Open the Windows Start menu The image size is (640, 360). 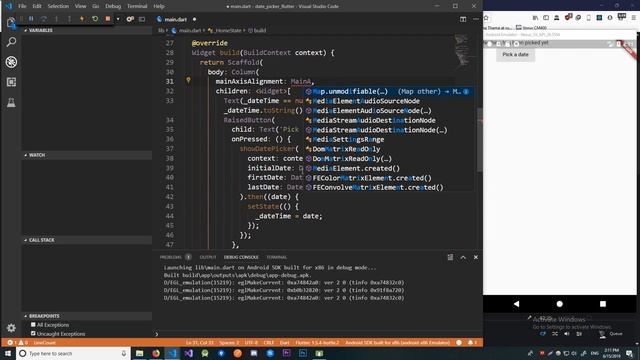click(x=8, y=353)
